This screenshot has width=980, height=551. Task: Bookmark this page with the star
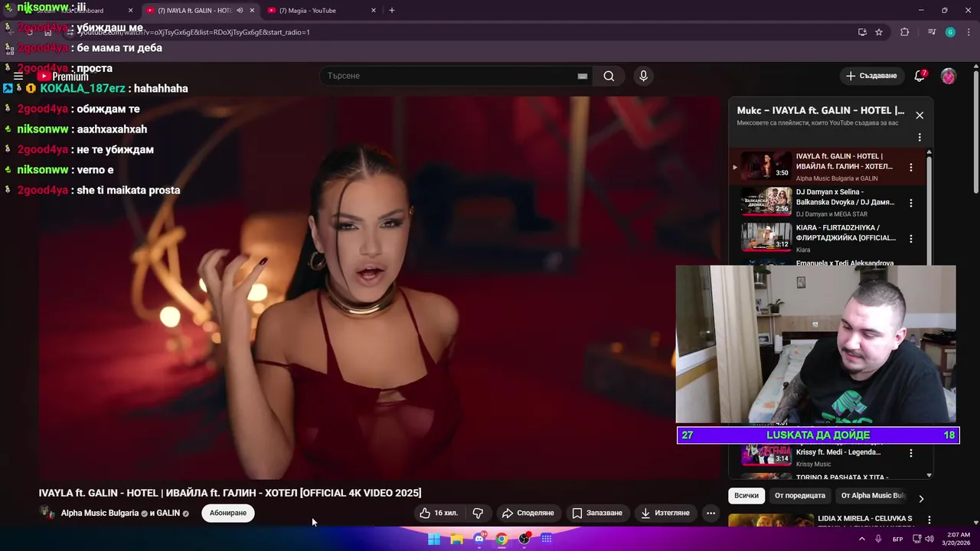[x=879, y=32]
